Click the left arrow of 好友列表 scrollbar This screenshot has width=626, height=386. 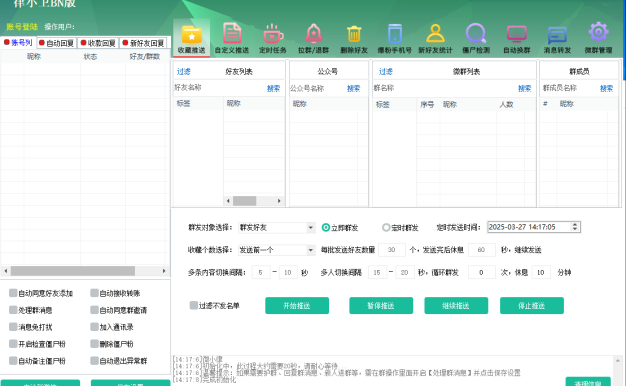[228, 201]
